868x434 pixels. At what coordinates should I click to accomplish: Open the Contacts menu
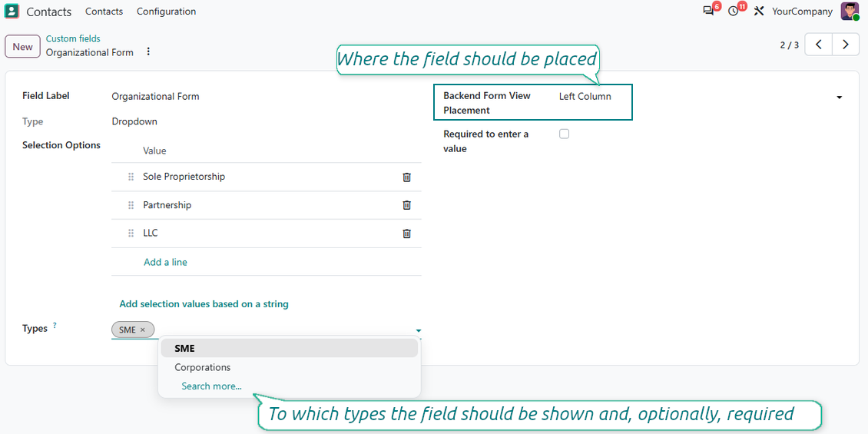tap(104, 11)
